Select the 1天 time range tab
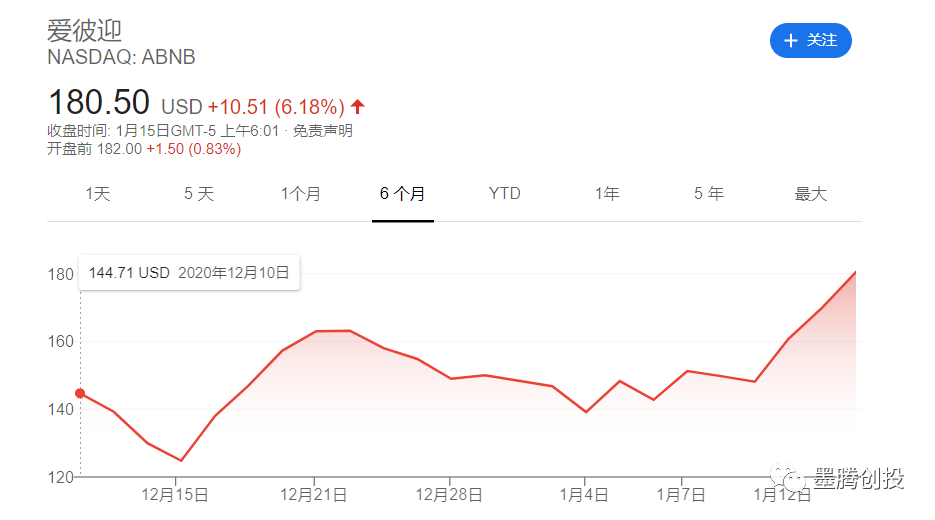The height and width of the screenshot is (520, 935). coord(97,194)
